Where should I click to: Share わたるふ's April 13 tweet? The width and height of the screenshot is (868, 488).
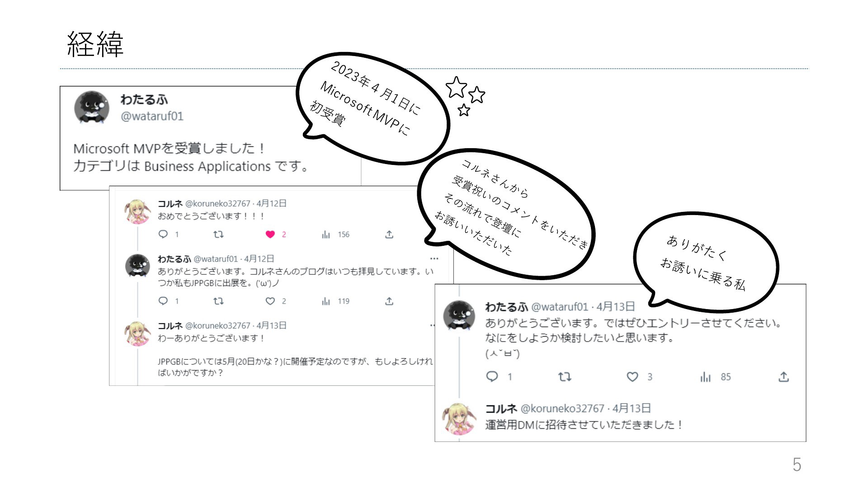pos(783,376)
